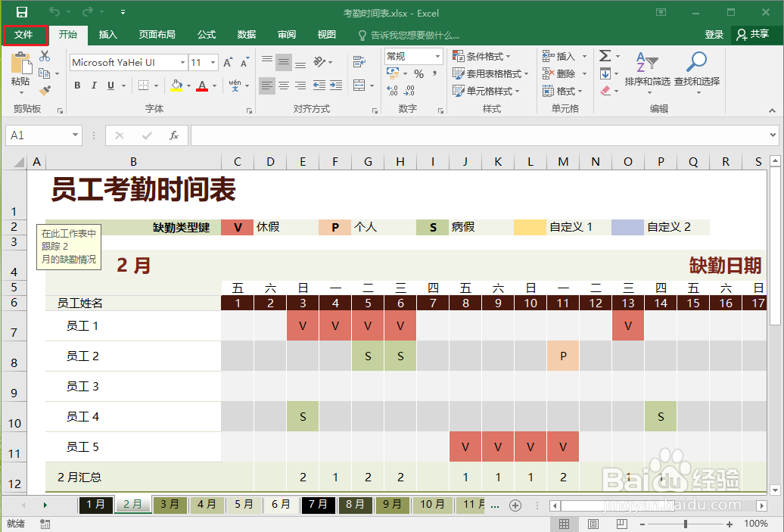This screenshot has width=784, height=532.
Task: Switch to the 插入 ribbon tab
Action: coord(107,35)
